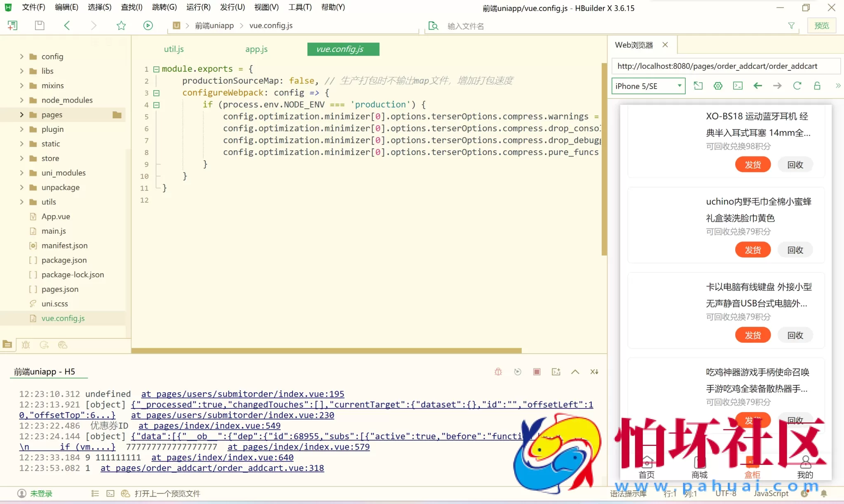Click the star bookmark icon

point(121,26)
